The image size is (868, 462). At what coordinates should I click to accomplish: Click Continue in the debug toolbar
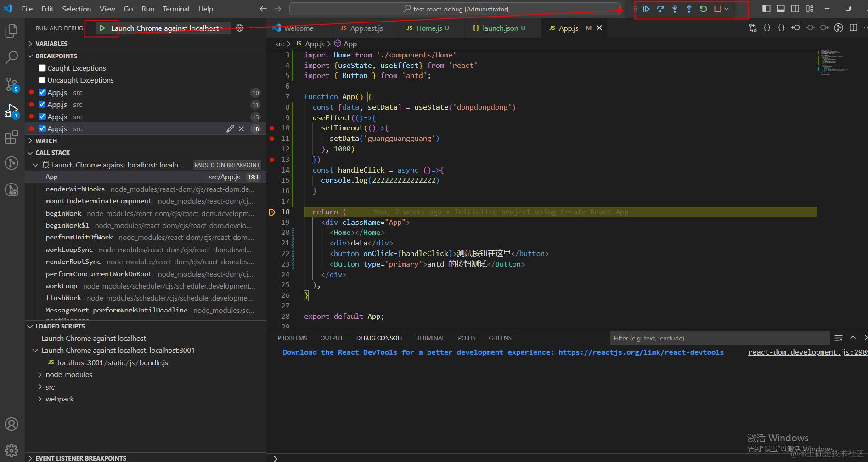646,9
